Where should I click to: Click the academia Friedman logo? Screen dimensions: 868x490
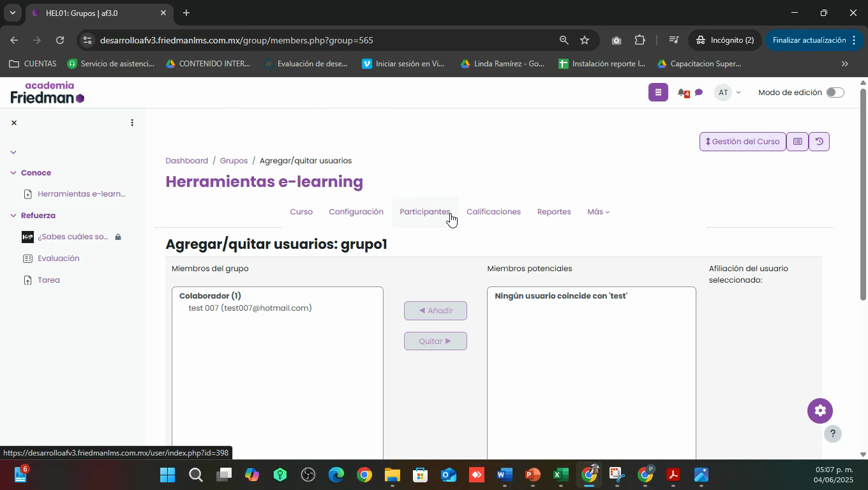[48, 93]
